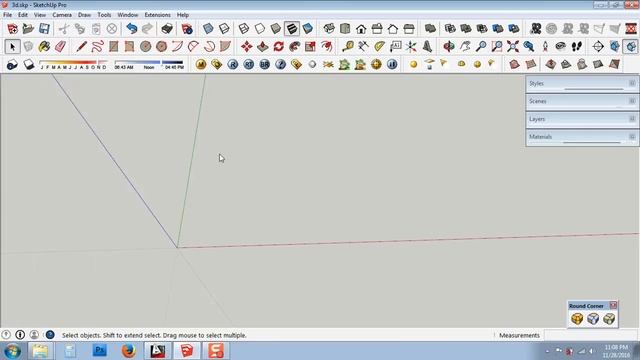Switch to Monochrome face style

click(x=308, y=29)
